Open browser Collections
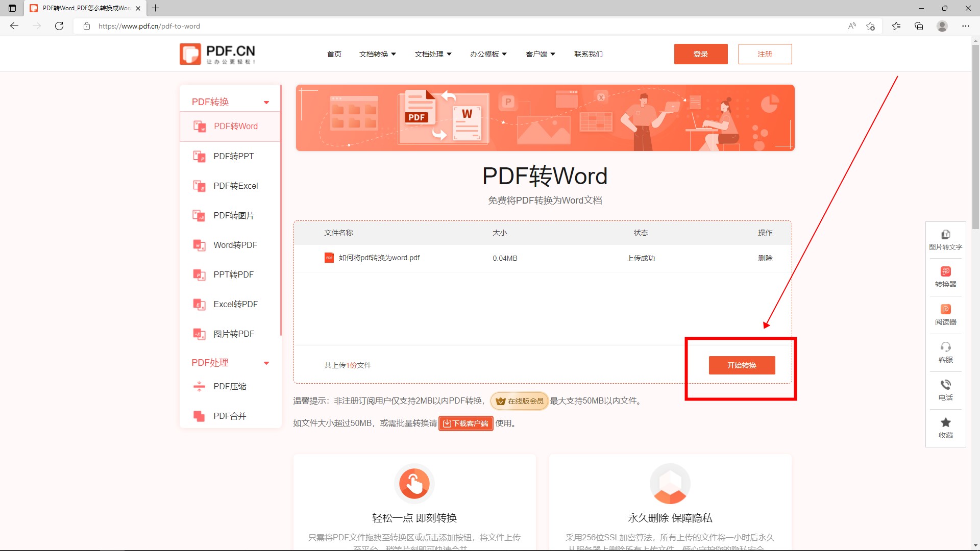This screenshot has width=980, height=551. (x=919, y=26)
